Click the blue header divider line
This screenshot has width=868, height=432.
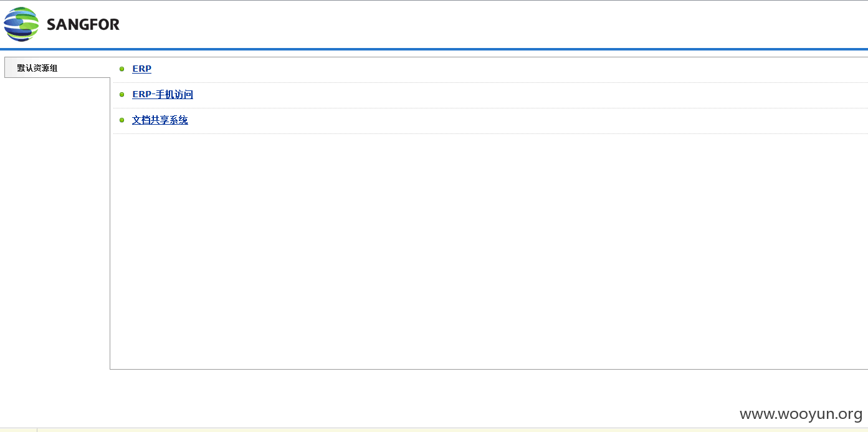pos(434,49)
